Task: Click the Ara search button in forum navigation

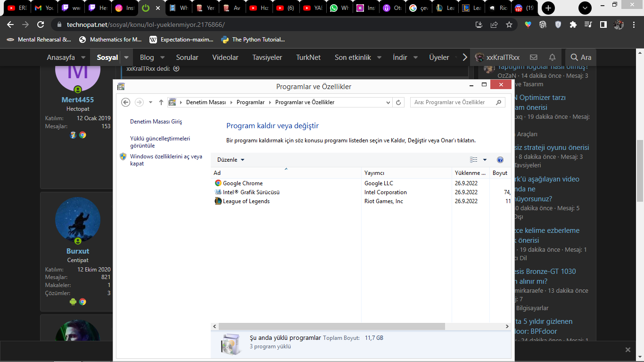Action: 581,58
